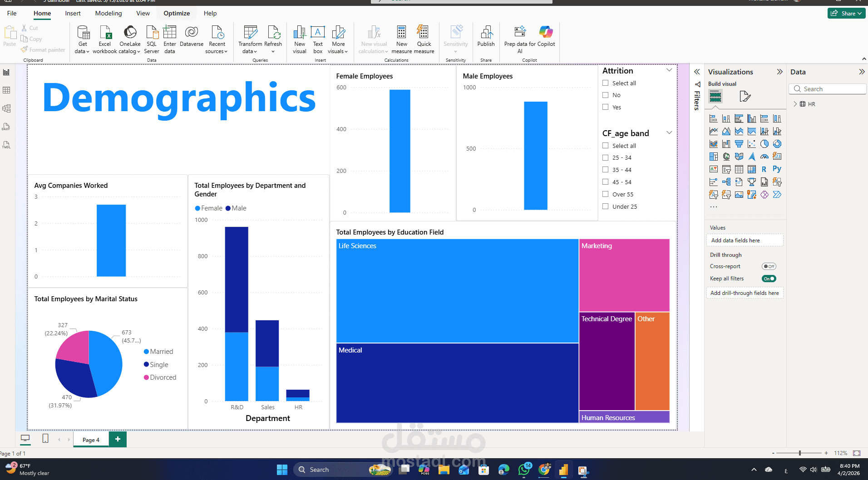The height and width of the screenshot is (480, 868).
Task: Switch to Table view in left sidebar
Action: point(6,90)
